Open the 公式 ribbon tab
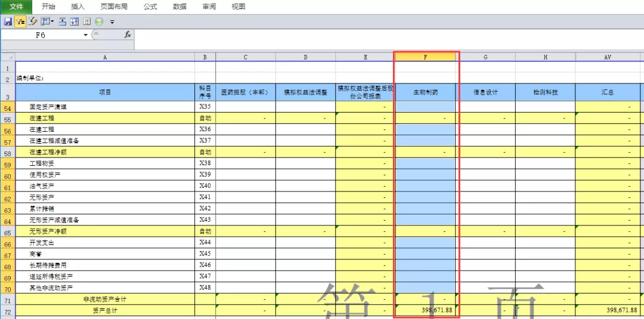 (150, 7)
